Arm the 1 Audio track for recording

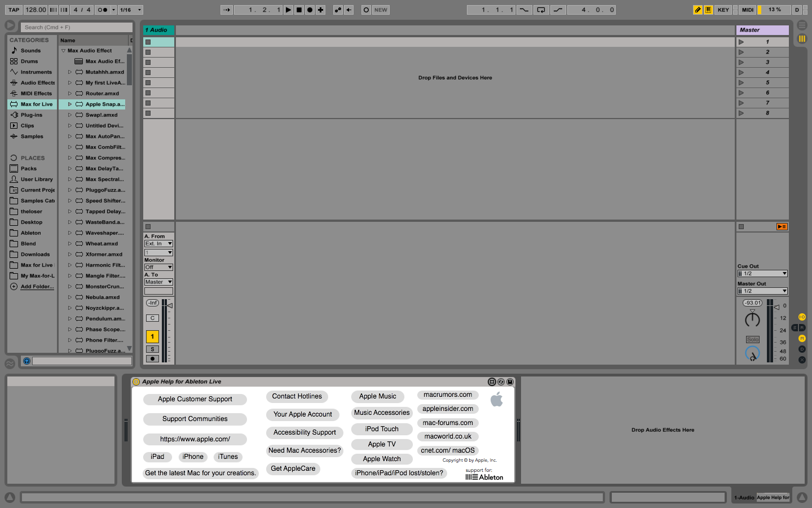click(x=152, y=358)
